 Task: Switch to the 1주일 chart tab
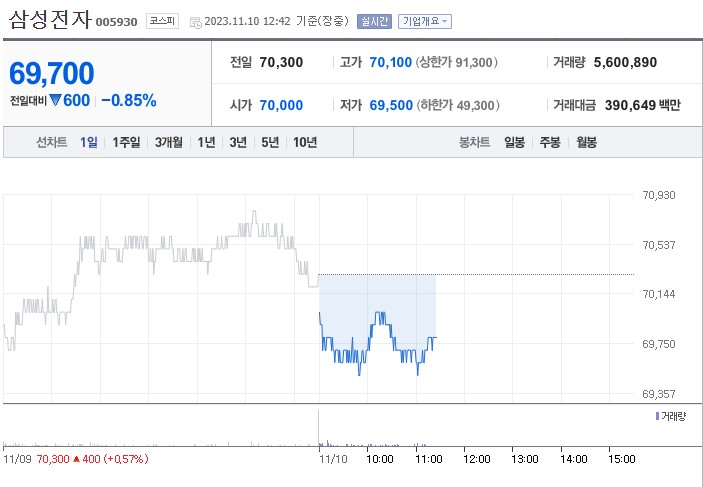coord(126,142)
